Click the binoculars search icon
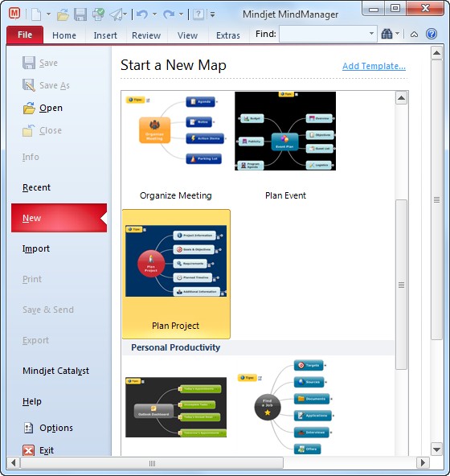The image size is (450, 476). (387, 34)
